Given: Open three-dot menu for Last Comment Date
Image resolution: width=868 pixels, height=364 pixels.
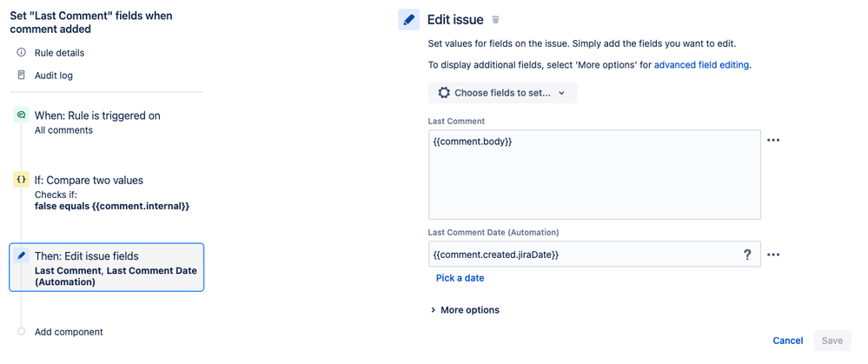Looking at the screenshot, I should pos(773,255).
